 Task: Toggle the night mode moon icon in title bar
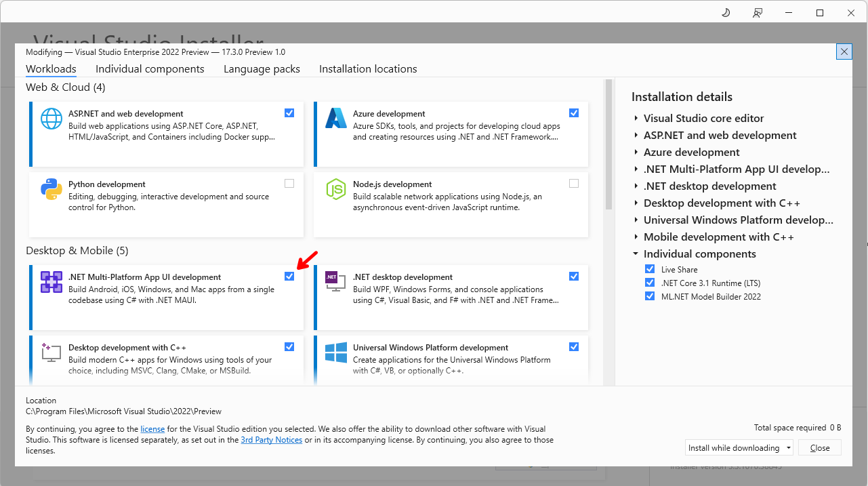coord(726,13)
